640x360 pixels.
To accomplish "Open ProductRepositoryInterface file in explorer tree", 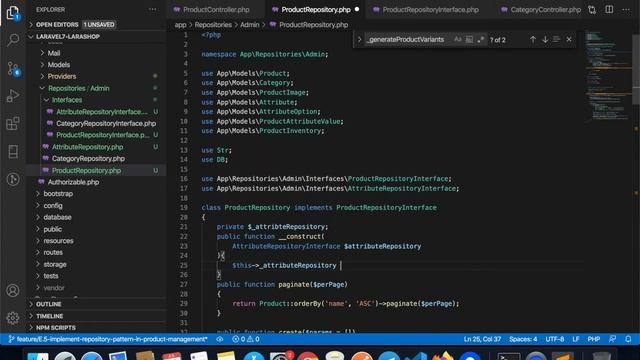I will click(103, 135).
